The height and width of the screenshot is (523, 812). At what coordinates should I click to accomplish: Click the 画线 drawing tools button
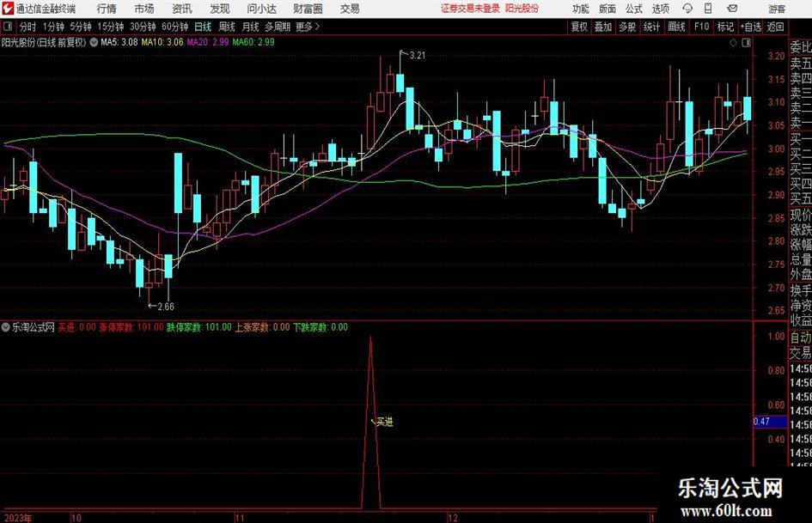(x=676, y=27)
